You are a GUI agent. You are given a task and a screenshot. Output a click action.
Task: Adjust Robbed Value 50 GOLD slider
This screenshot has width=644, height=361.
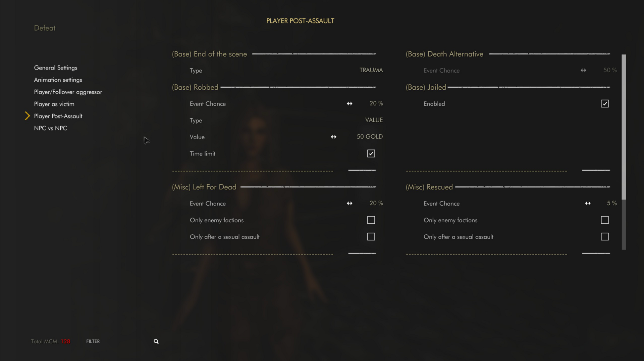[370, 137]
